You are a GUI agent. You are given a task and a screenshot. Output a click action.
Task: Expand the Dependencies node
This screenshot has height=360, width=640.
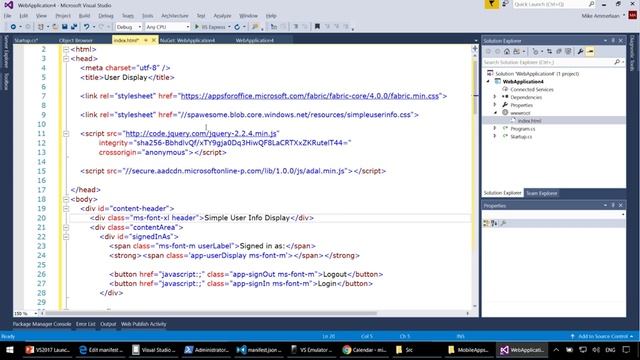click(495, 97)
